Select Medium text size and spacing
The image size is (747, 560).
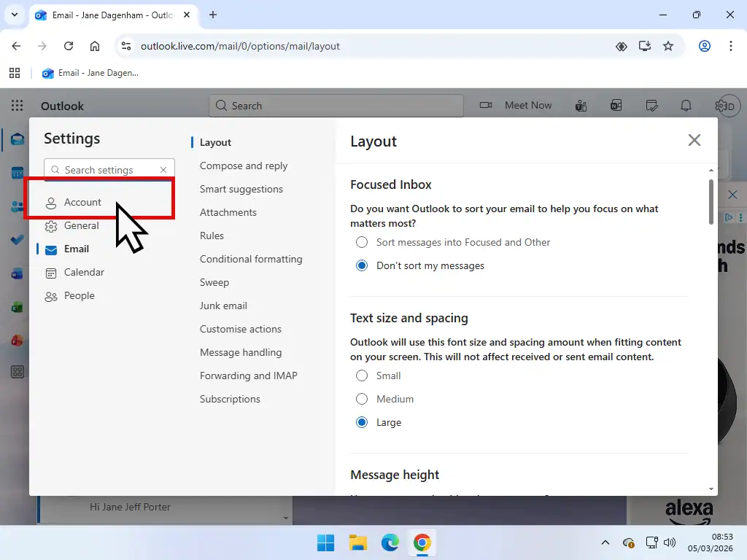click(x=362, y=399)
